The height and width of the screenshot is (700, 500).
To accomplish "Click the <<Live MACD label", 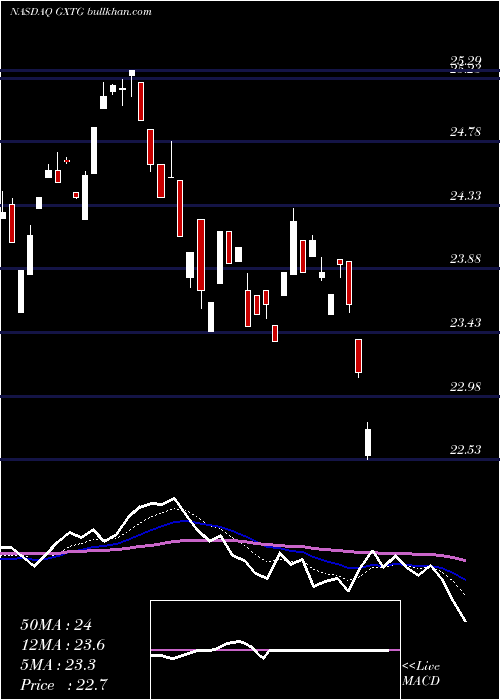I will tap(421, 674).
